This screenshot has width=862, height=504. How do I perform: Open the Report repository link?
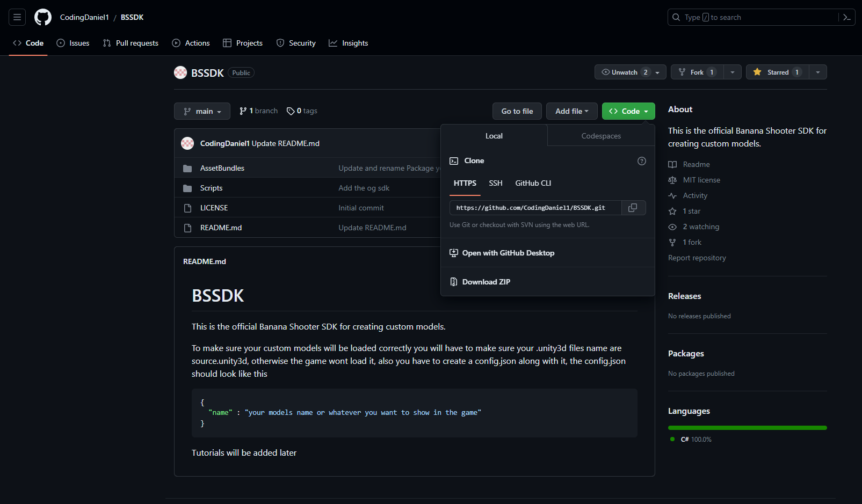[x=697, y=258]
